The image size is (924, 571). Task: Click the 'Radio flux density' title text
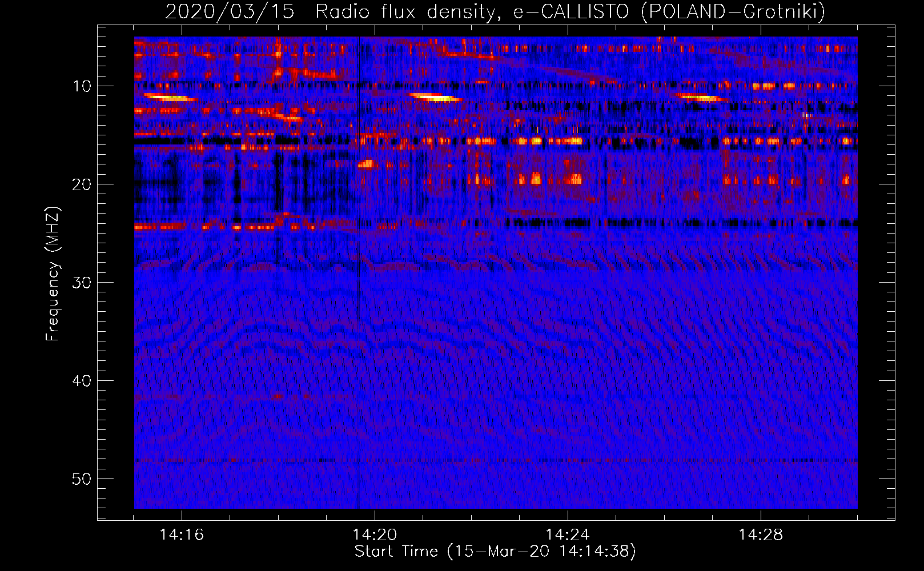coord(405,12)
